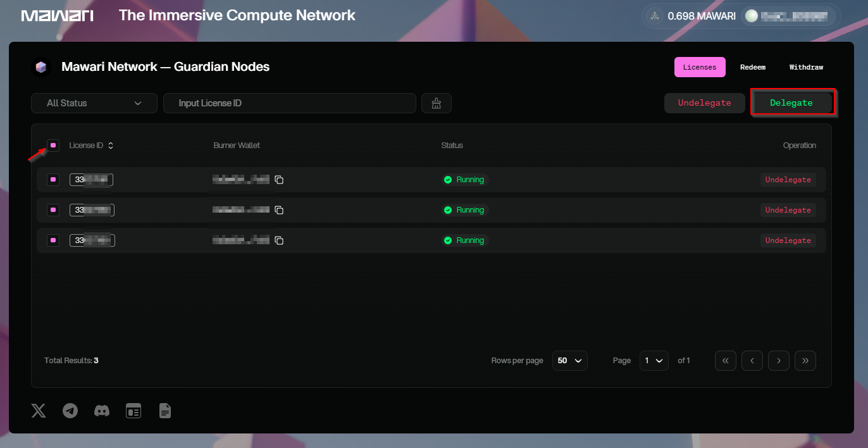Open the Discord icon in footer
The width and height of the screenshot is (868, 448).
102,411
